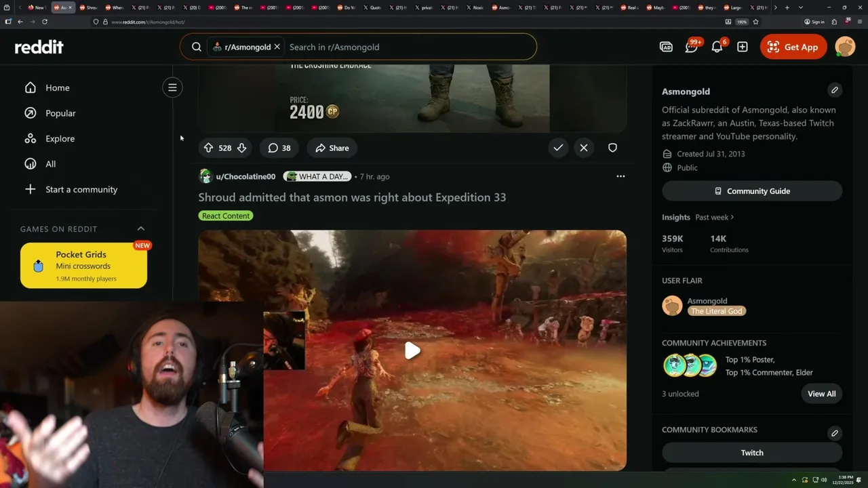Open Windows notification center bell
868x488 pixels.
859,480
